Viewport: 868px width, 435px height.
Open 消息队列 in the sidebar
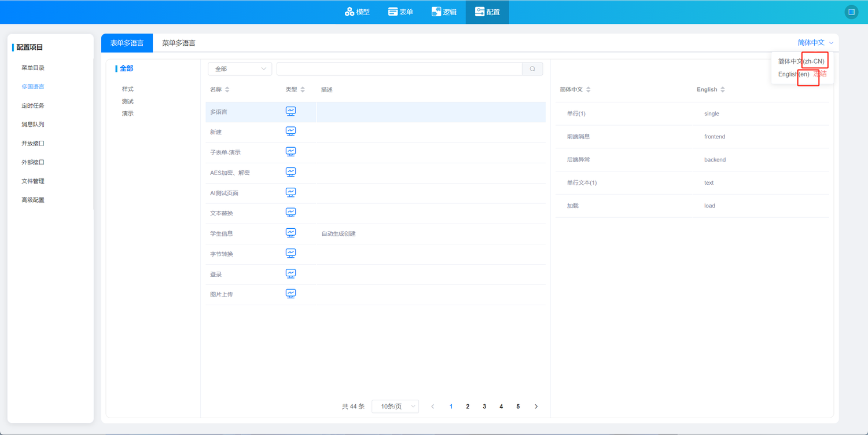33,125
